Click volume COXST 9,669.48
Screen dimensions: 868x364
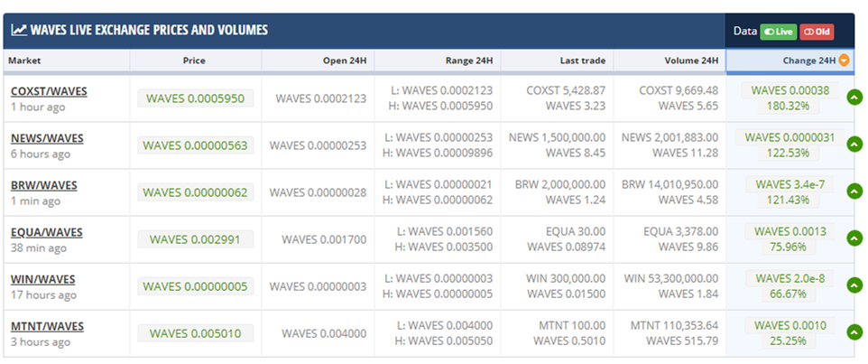tap(679, 90)
